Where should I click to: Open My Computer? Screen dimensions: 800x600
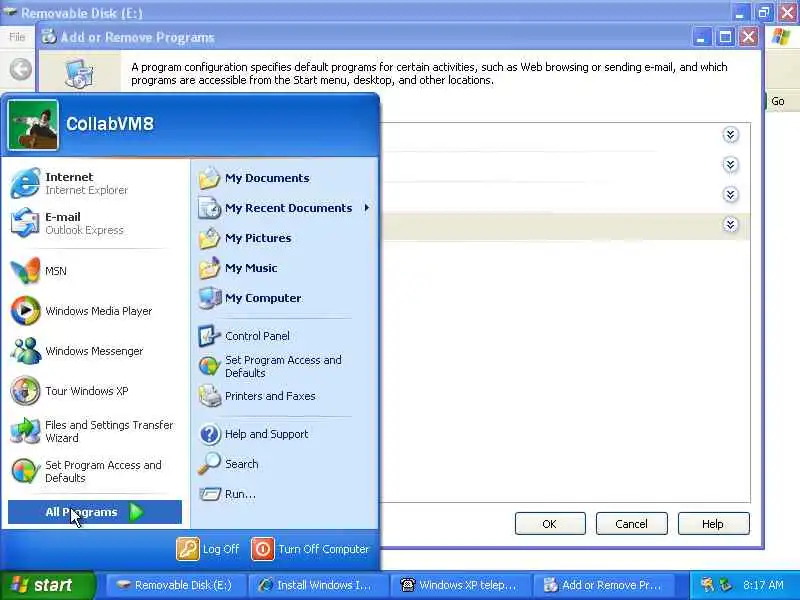point(284,298)
